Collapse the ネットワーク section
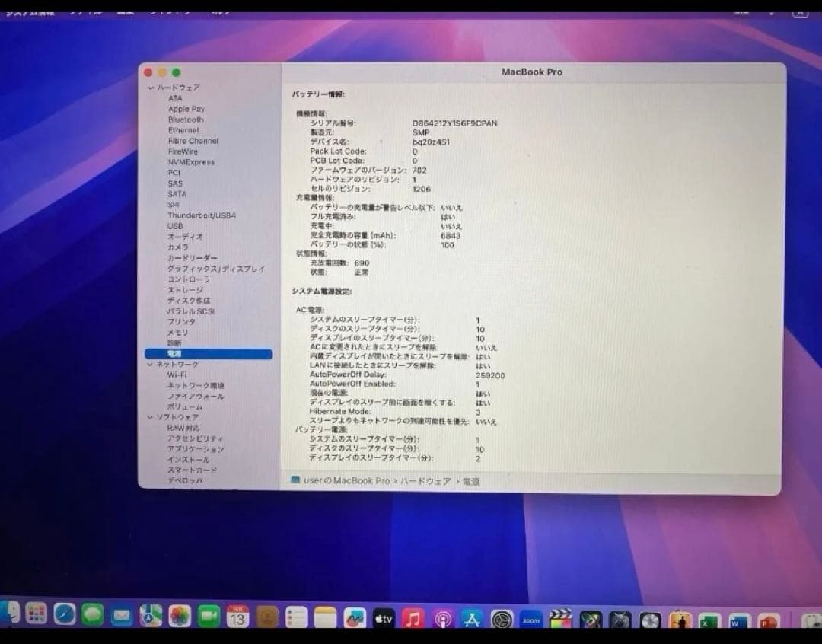822x644 pixels. click(x=151, y=364)
